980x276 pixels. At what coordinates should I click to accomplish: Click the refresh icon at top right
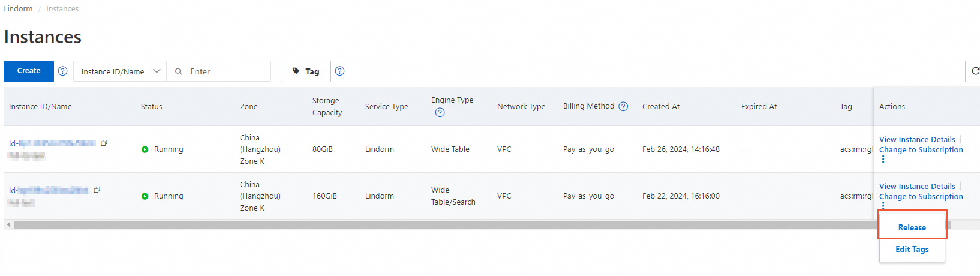975,71
